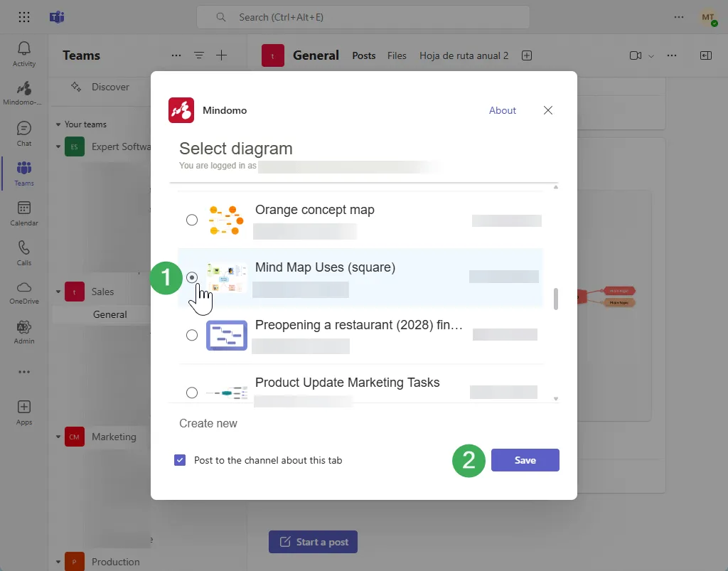Click the Microsoft Teams logo icon
728x571 pixels.
pyautogui.click(x=57, y=17)
